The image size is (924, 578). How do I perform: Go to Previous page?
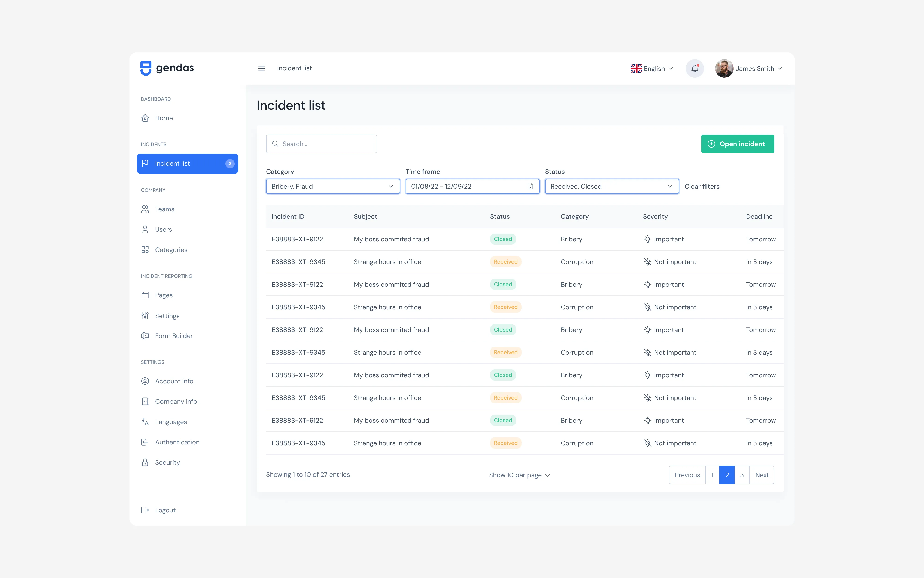(687, 475)
